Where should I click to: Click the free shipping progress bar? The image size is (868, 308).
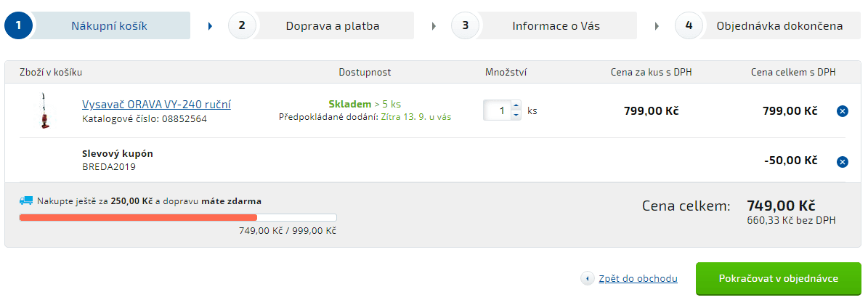pos(178,218)
